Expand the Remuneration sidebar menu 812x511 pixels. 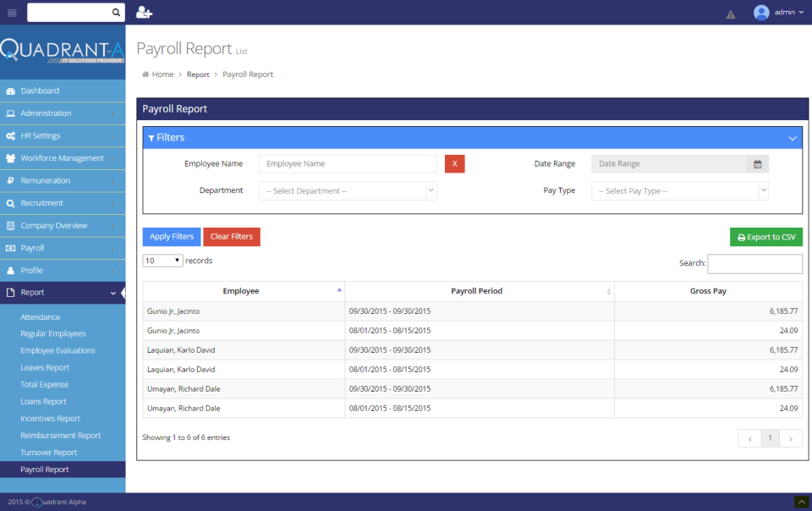coord(51,180)
